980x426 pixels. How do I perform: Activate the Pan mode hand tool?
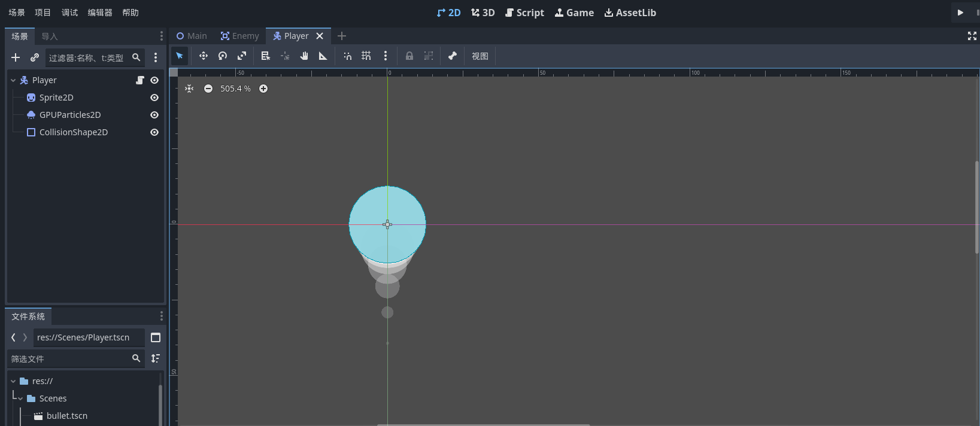pos(304,56)
